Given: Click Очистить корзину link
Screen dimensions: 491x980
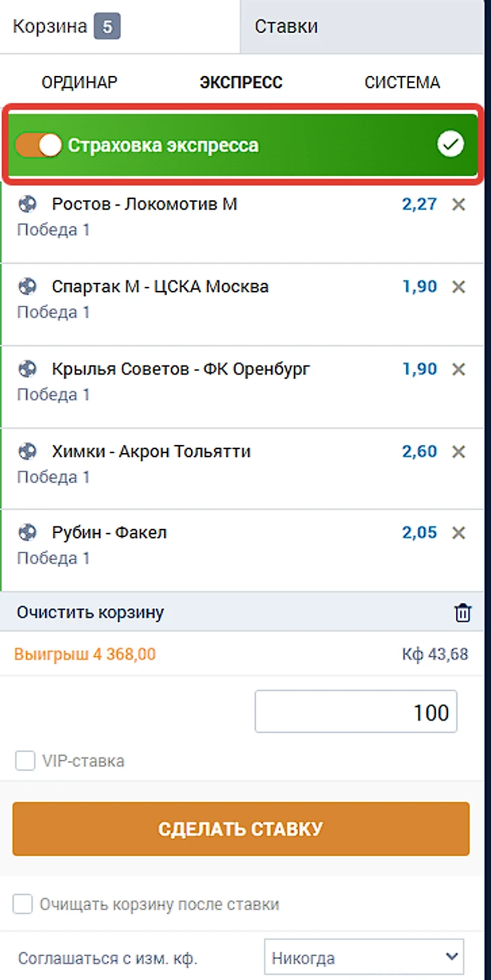Looking at the screenshot, I should click(x=90, y=613).
